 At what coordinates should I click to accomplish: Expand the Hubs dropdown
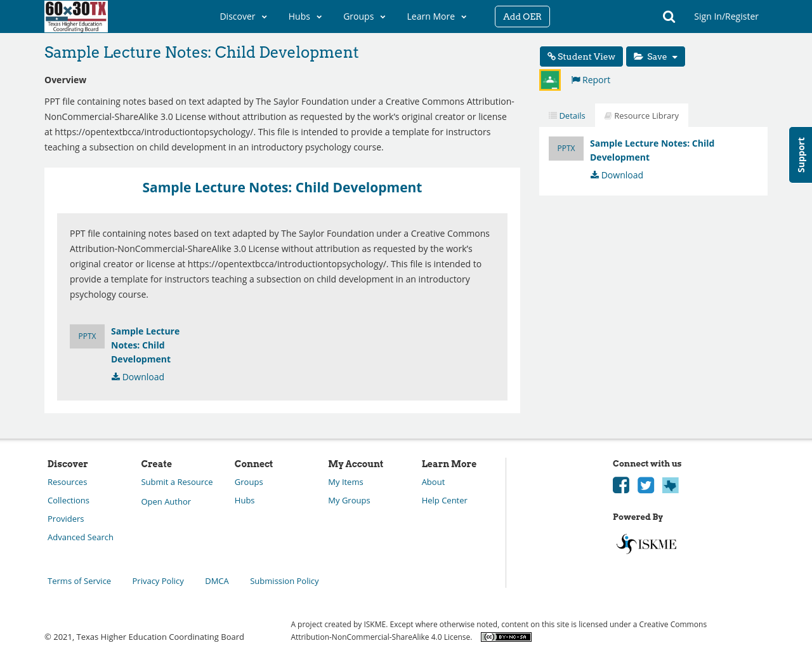pyautogui.click(x=305, y=17)
